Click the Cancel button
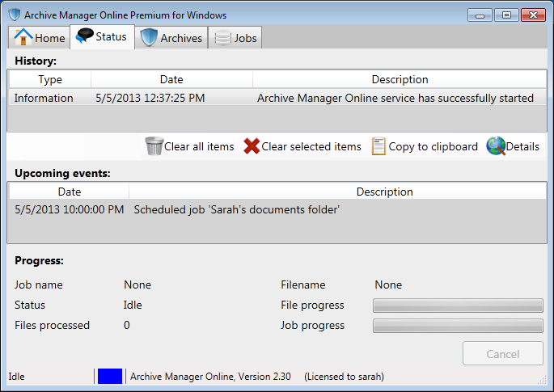 pos(503,353)
